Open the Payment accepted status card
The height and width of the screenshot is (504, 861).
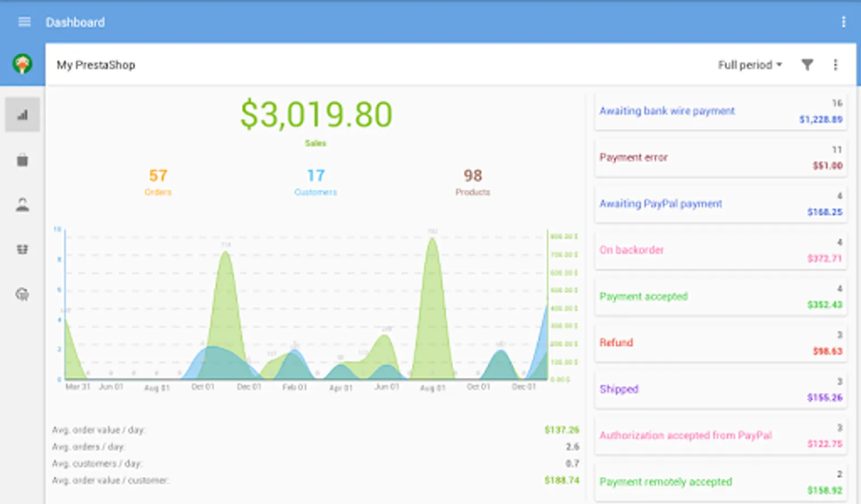click(720, 296)
